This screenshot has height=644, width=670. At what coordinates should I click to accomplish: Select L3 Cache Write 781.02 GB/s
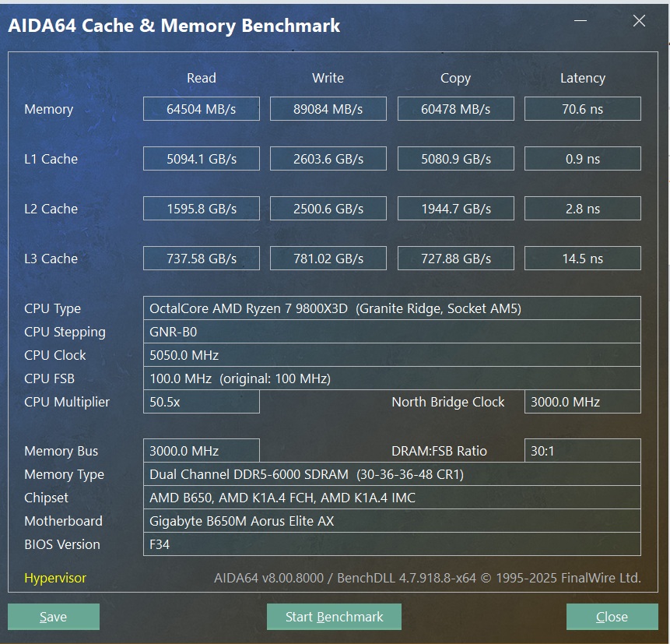[328, 259]
